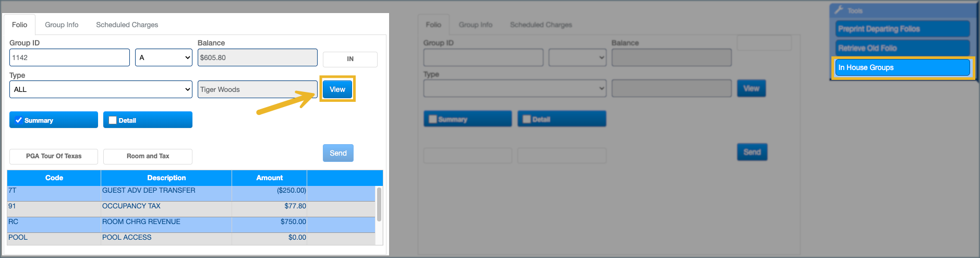Click the charges table scrollbar
The width and height of the screenshot is (980, 258).
379,205
